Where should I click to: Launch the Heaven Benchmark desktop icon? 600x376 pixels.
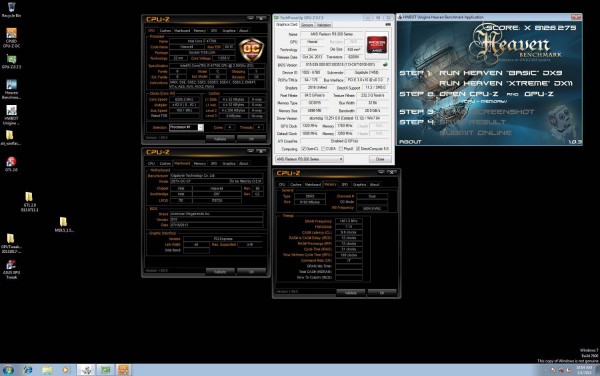[x=11, y=89]
